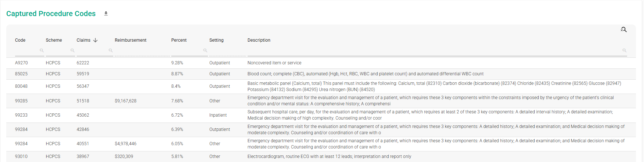Click the $9,167,628 reimbursement cell

tap(126, 101)
